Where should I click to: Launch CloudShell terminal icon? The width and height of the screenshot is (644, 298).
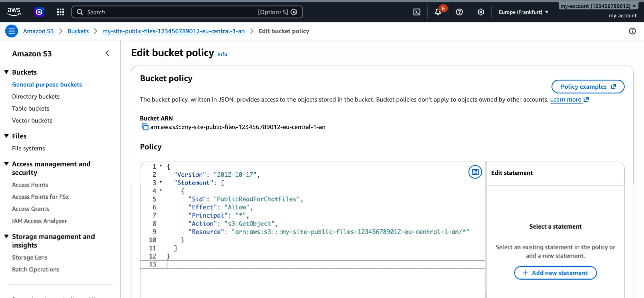coord(417,12)
